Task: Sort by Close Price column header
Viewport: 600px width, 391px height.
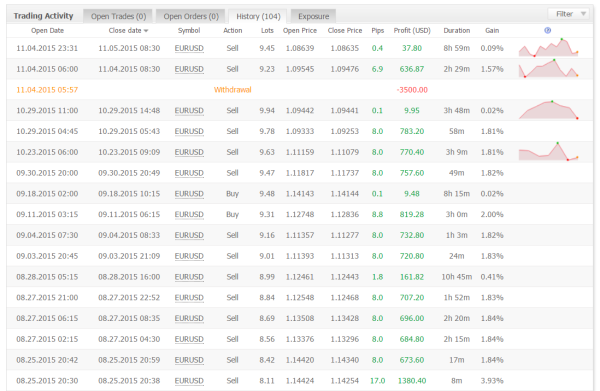Action: 345,31
